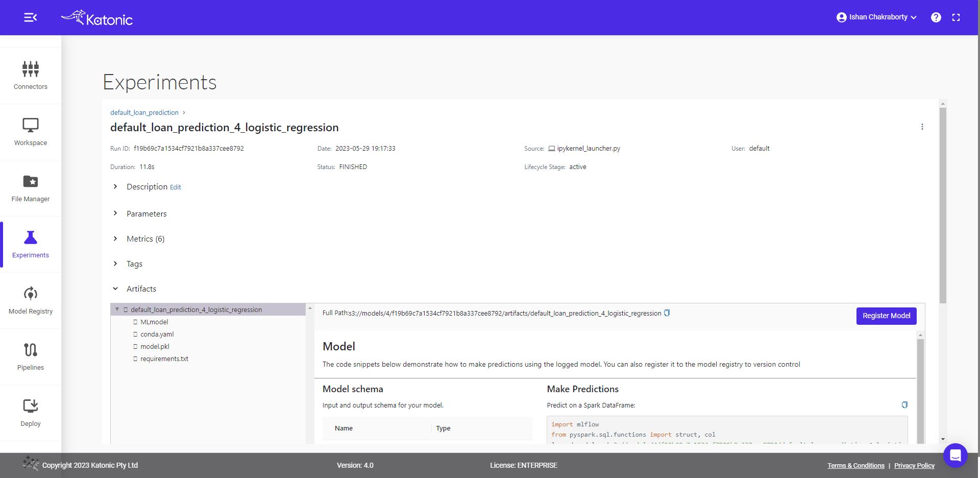This screenshot has width=980, height=478.
Task: Open the File Manager section
Action: pos(31,188)
